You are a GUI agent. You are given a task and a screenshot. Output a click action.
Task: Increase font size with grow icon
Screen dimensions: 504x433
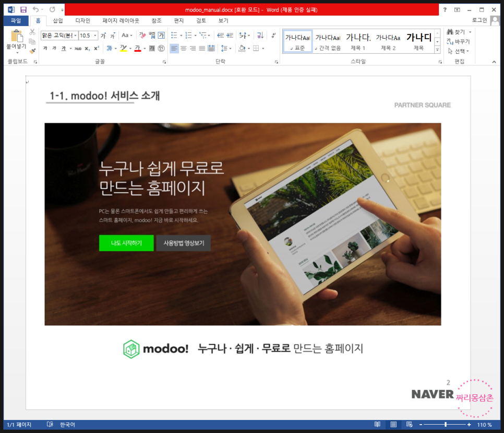[103, 36]
